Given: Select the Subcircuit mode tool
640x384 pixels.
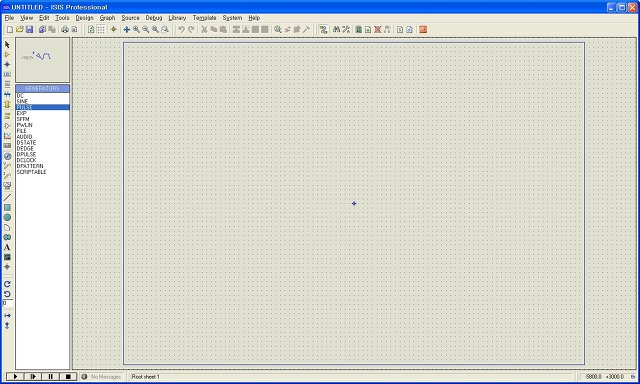Looking at the screenshot, I should 7,104.
